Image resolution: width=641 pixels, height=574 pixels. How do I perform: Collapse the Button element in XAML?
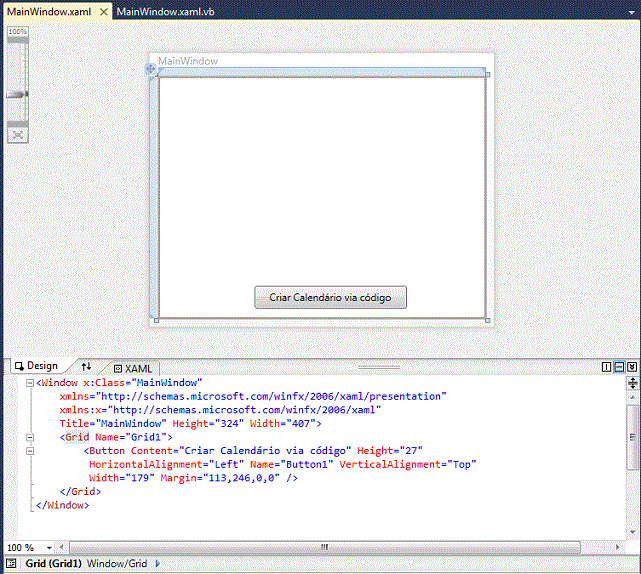click(30, 451)
